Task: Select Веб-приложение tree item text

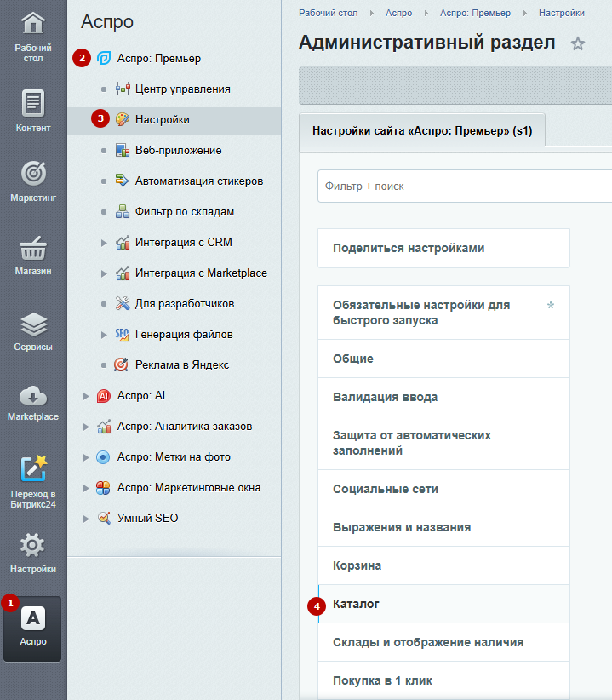Action: pos(179,150)
